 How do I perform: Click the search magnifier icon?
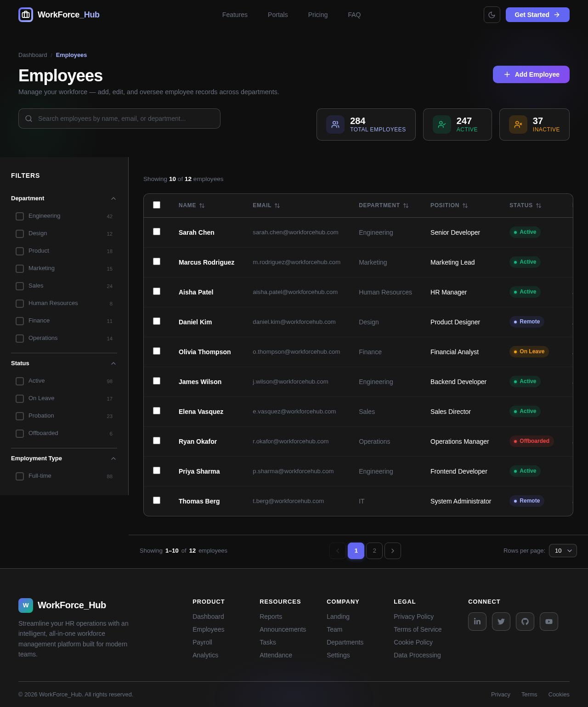(28, 119)
